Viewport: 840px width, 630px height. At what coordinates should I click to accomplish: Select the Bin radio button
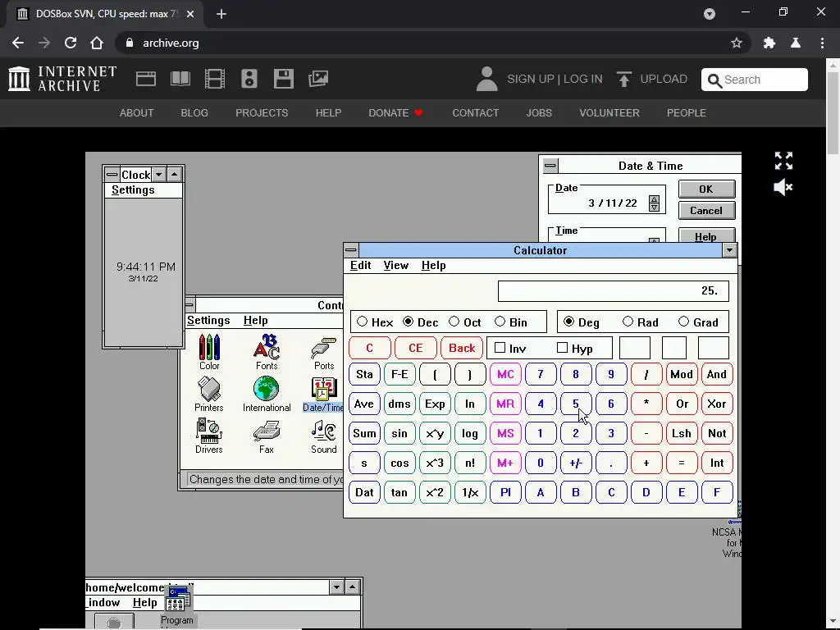[500, 322]
